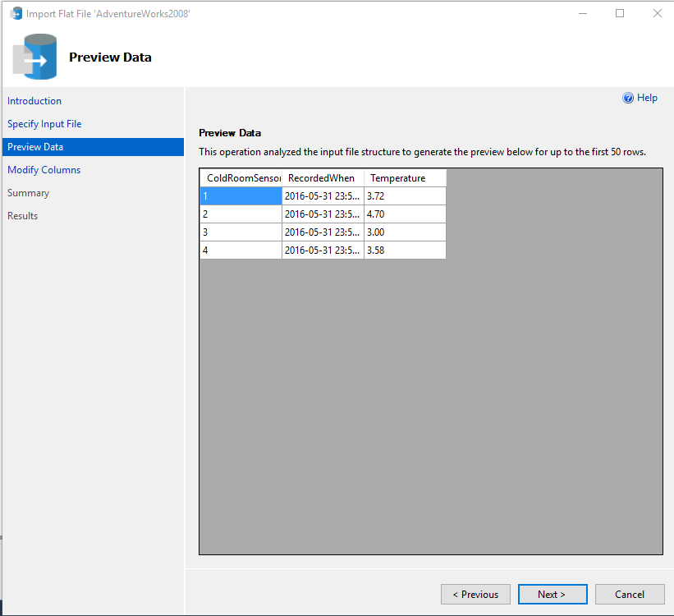Click sensor number 3 cell
Image resolution: width=674 pixels, height=616 pixels.
tap(241, 232)
